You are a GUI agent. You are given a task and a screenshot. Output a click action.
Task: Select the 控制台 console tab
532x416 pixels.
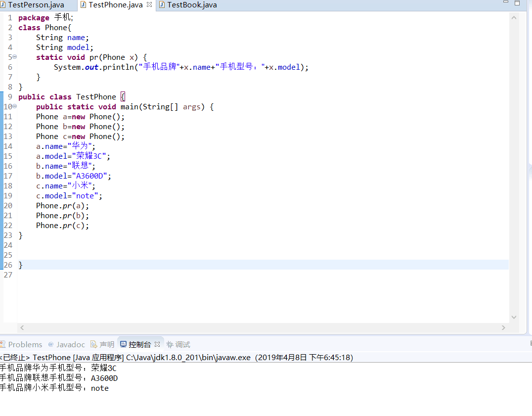pos(139,344)
